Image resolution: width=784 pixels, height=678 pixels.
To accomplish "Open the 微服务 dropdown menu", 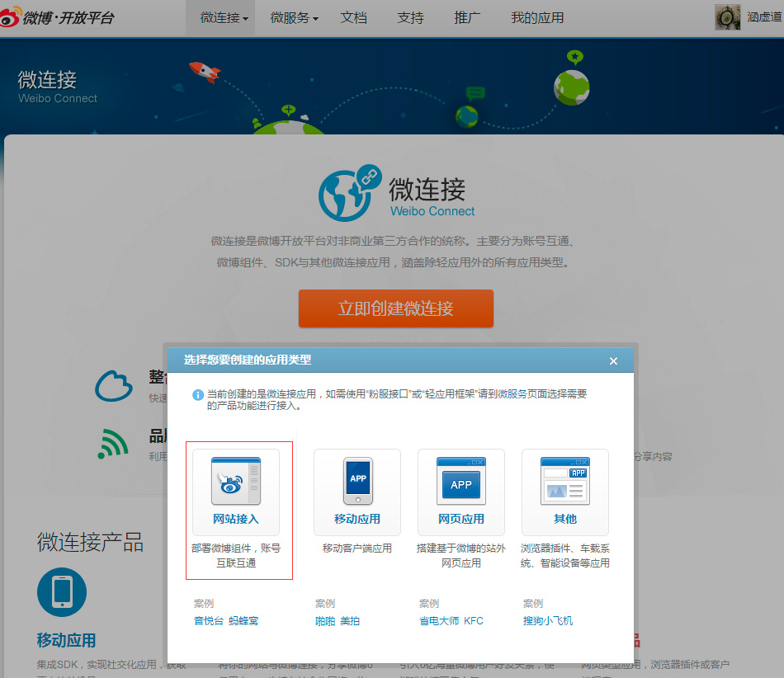I will [x=294, y=18].
